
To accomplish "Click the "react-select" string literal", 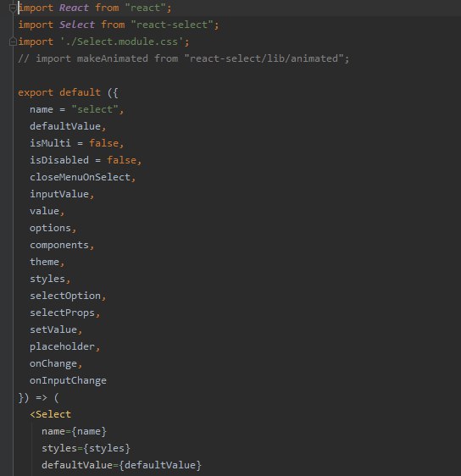I will coord(172,25).
